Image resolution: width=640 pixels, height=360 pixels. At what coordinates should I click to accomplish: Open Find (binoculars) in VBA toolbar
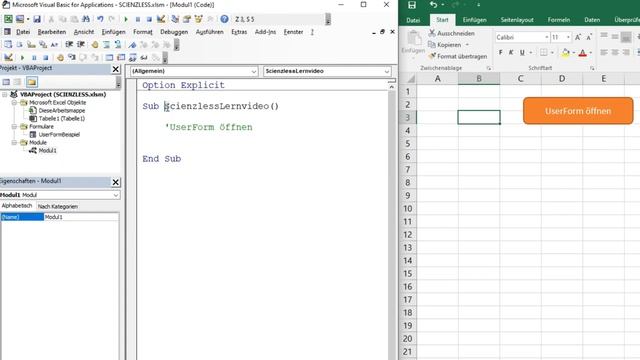[86, 19]
